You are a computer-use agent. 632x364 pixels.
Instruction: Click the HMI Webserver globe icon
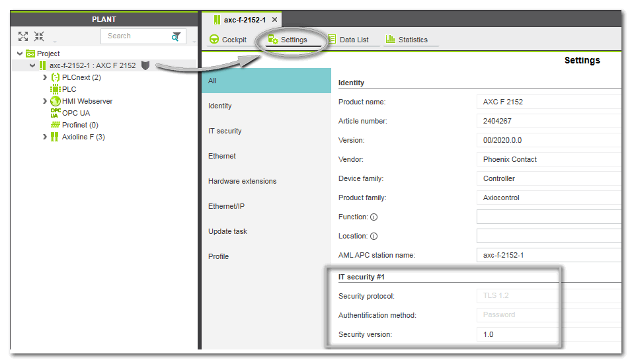[x=56, y=101]
